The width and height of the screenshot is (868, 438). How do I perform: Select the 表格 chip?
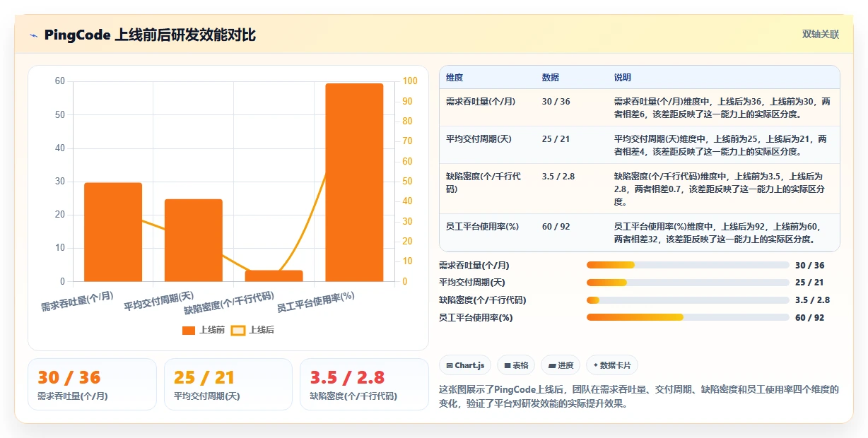coord(516,365)
